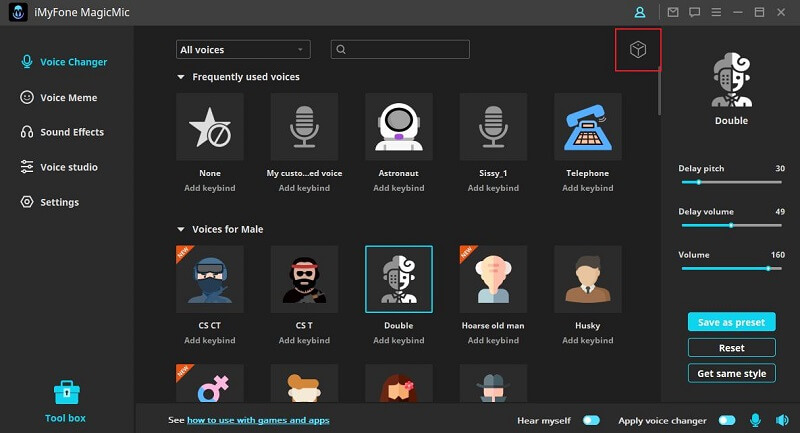Select the Double voice tile
This screenshot has height=433, width=800.
(x=398, y=279)
